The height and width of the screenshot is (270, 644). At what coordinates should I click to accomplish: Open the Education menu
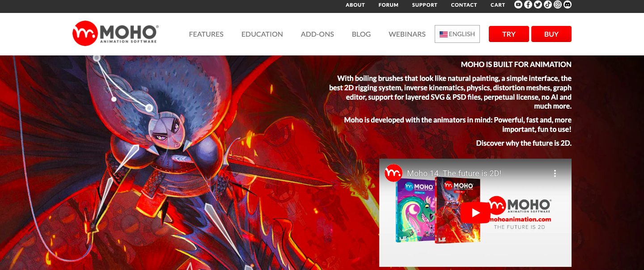click(262, 34)
